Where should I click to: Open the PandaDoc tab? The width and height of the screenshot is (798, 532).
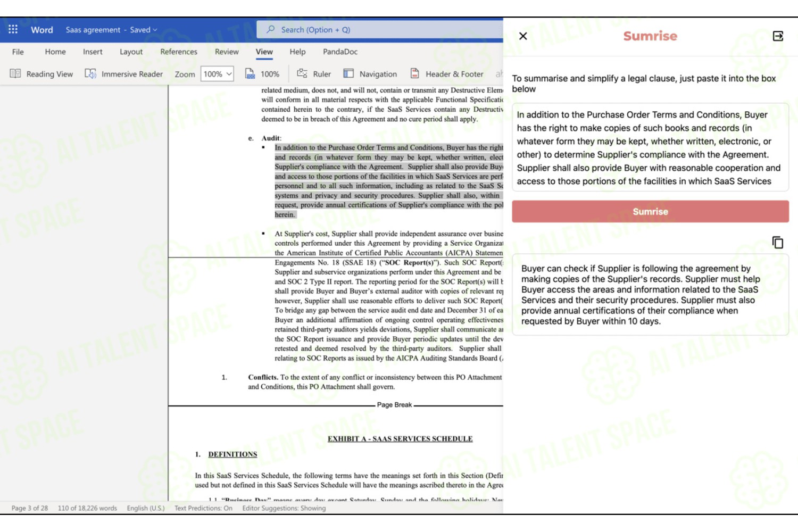(340, 52)
